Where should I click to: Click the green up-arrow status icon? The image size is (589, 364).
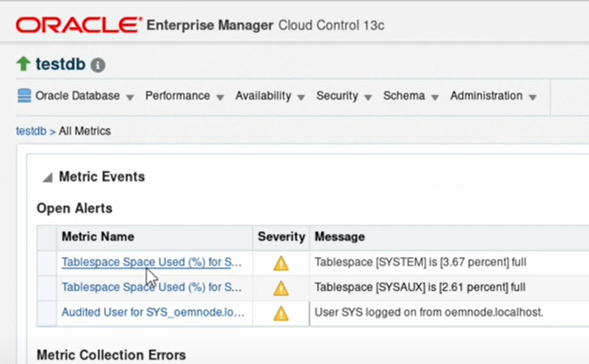[x=23, y=64]
